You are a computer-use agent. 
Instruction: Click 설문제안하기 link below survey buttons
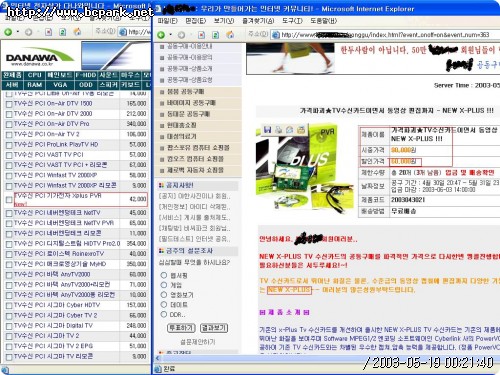coord(198,342)
